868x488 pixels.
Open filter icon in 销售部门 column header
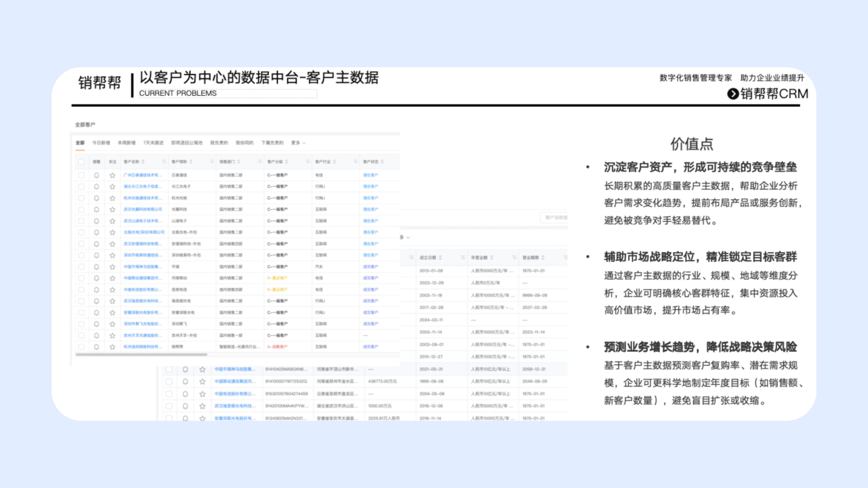260,162
